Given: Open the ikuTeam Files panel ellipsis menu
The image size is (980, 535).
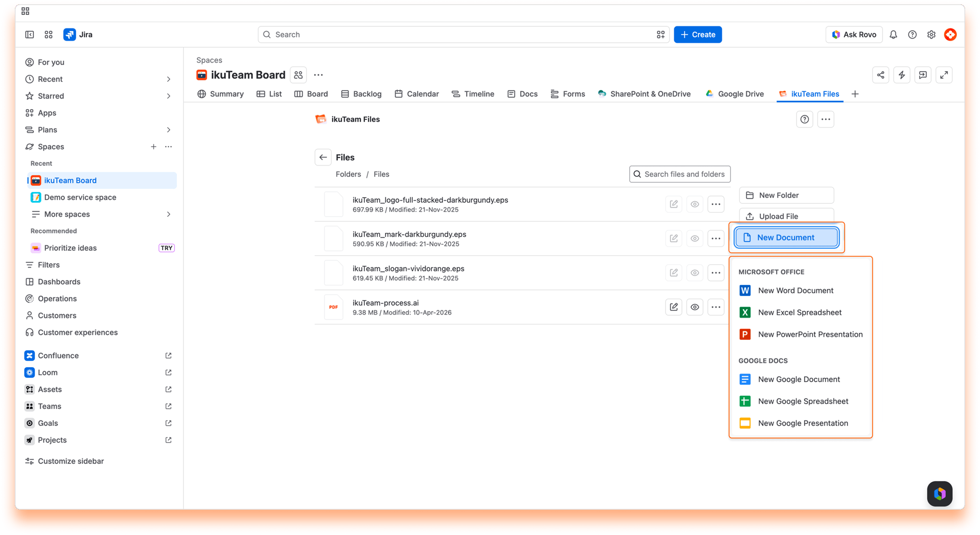Looking at the screenshot, I should (x=826, y=119).
